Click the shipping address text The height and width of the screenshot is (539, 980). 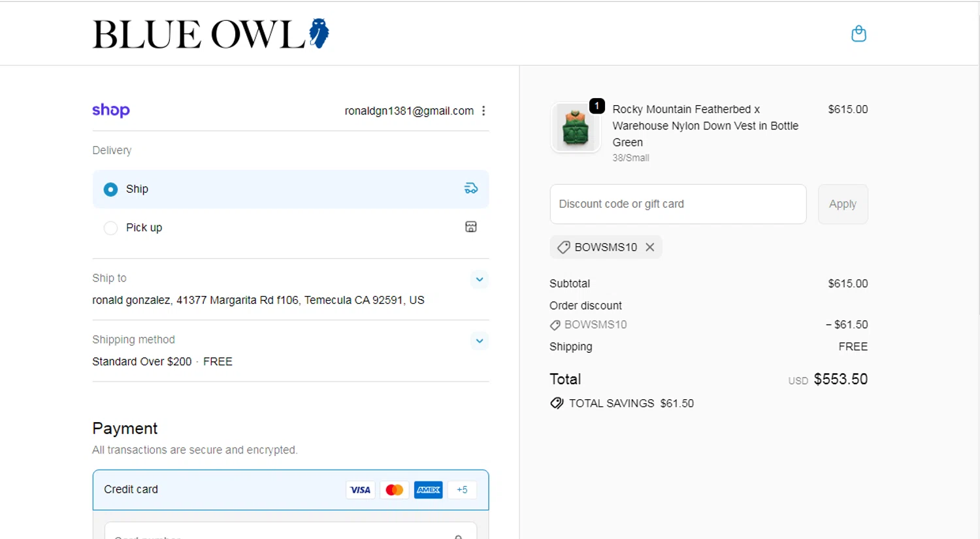click(258, 300)
